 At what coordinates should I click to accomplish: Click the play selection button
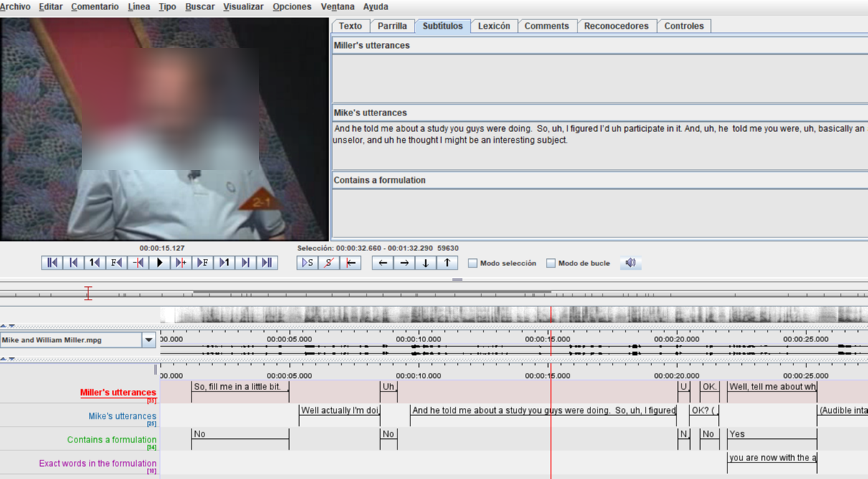[x=307, y=263]
